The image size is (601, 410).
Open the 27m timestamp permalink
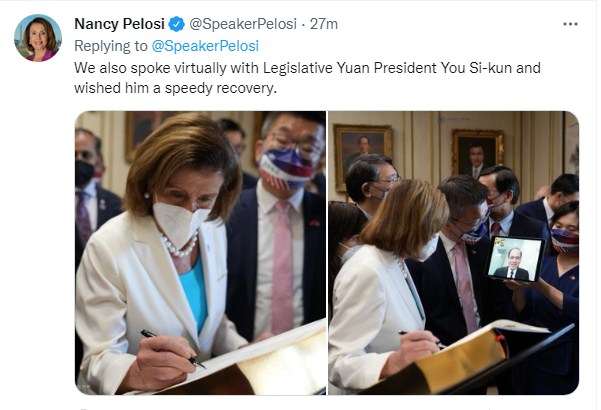pos(324,24)
